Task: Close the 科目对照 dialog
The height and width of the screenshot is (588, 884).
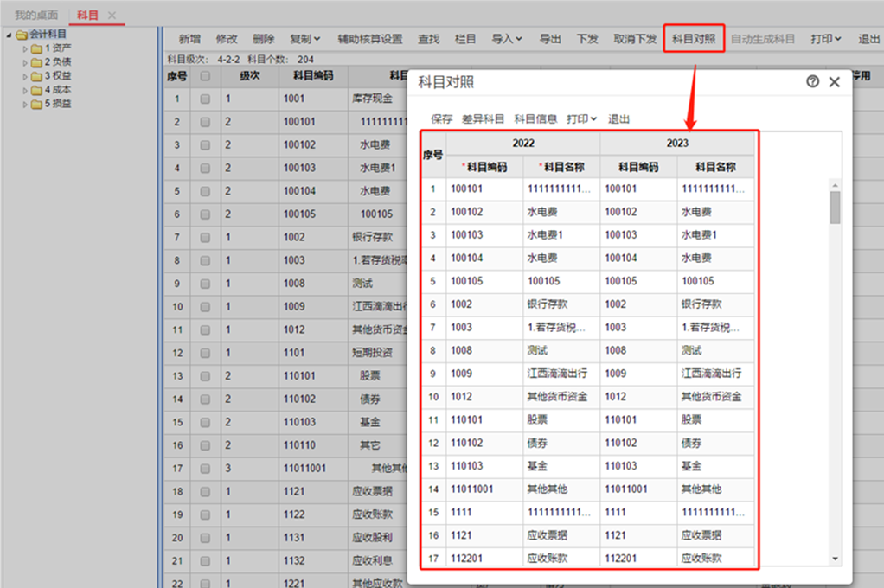Action: click(x=834, y=81)
